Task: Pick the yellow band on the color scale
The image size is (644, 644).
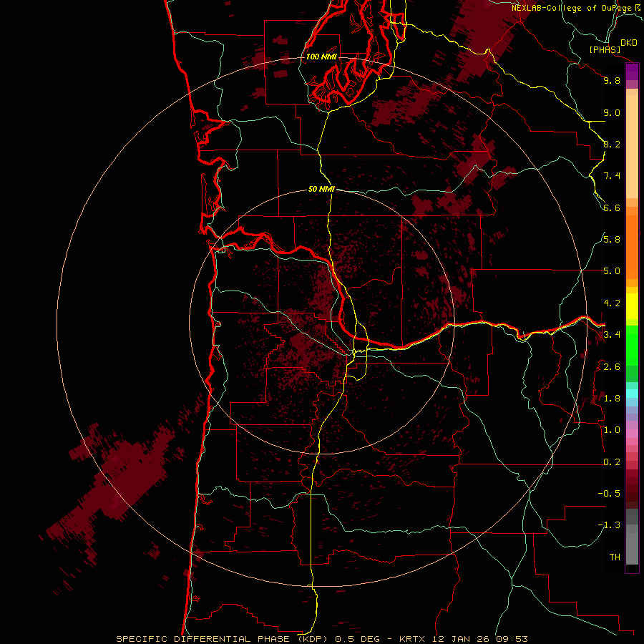Action: pos(632,306)
